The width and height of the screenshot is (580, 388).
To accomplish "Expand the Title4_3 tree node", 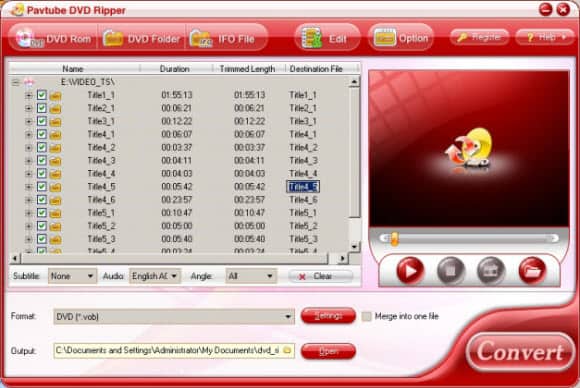I will [28, 161].
